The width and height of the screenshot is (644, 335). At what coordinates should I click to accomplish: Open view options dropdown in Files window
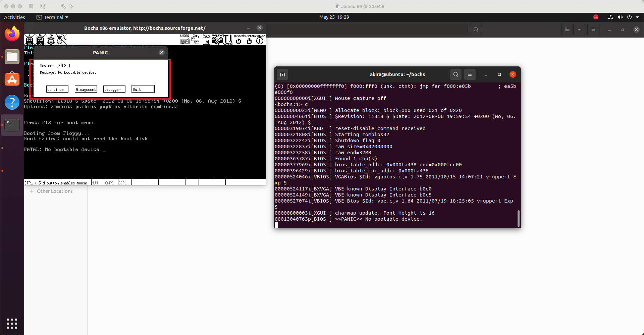click(579, 30)
